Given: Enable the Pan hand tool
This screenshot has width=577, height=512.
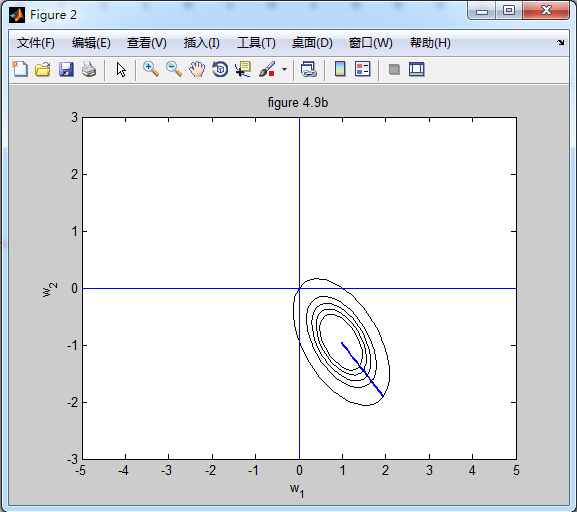Looking at the screenshot, I should point(197,69).
